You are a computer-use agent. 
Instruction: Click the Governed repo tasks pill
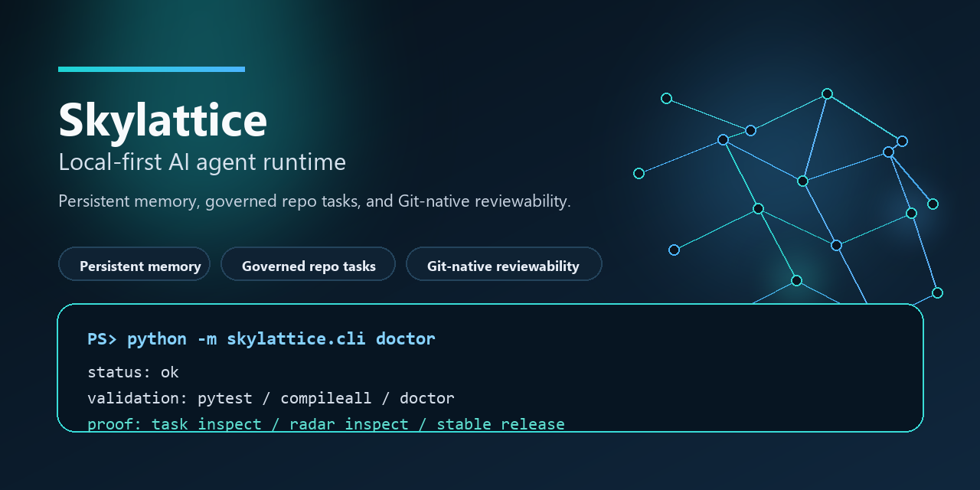[308, 264]
